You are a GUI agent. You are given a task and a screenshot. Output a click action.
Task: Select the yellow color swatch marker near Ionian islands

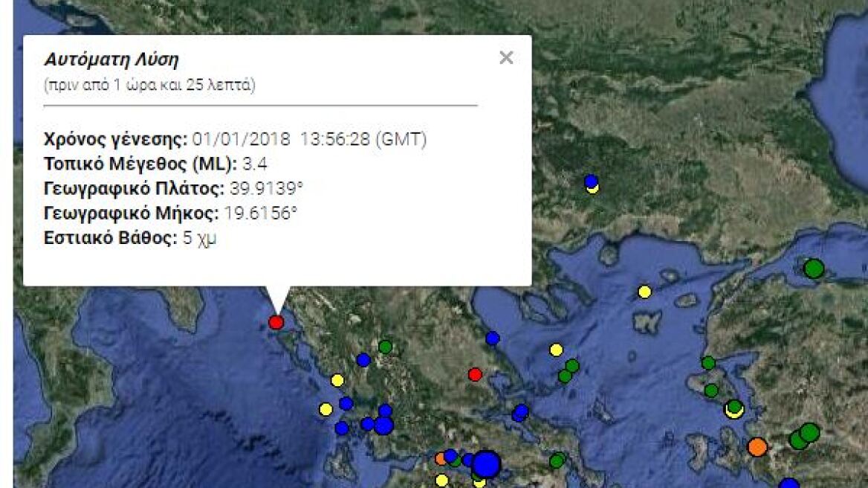[325, 408]
